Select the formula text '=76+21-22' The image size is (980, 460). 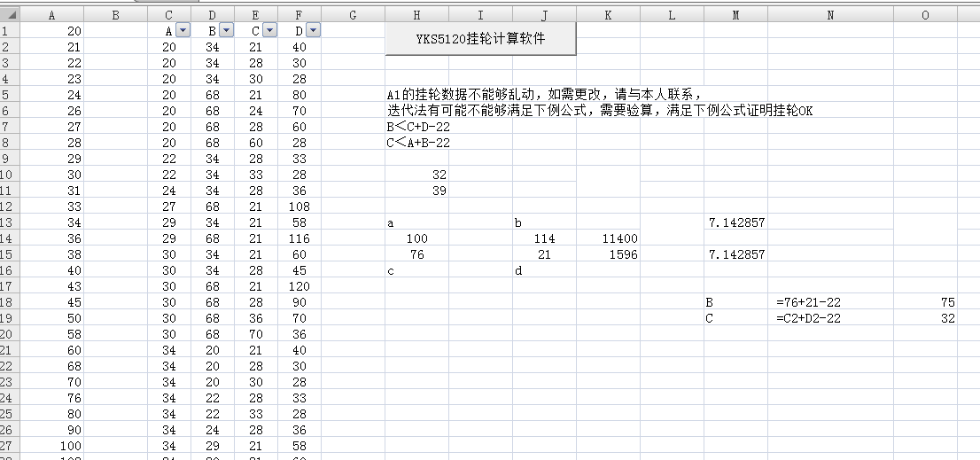808,302
